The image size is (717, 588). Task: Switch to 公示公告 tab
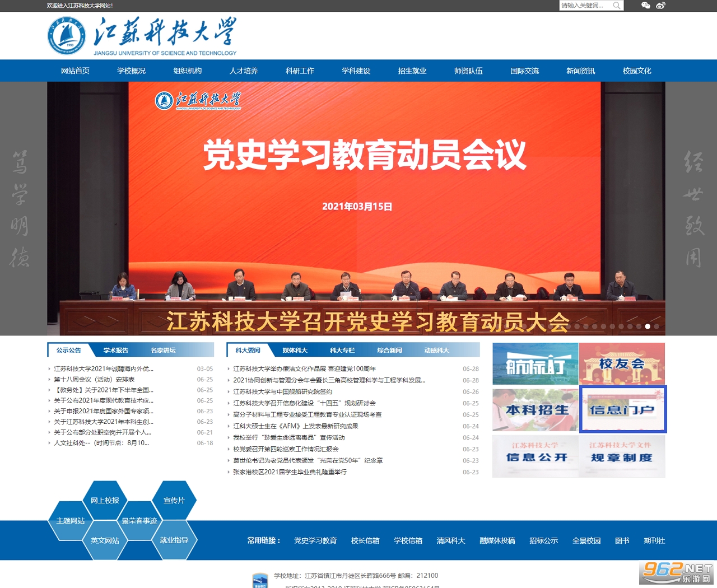point(68,350)
